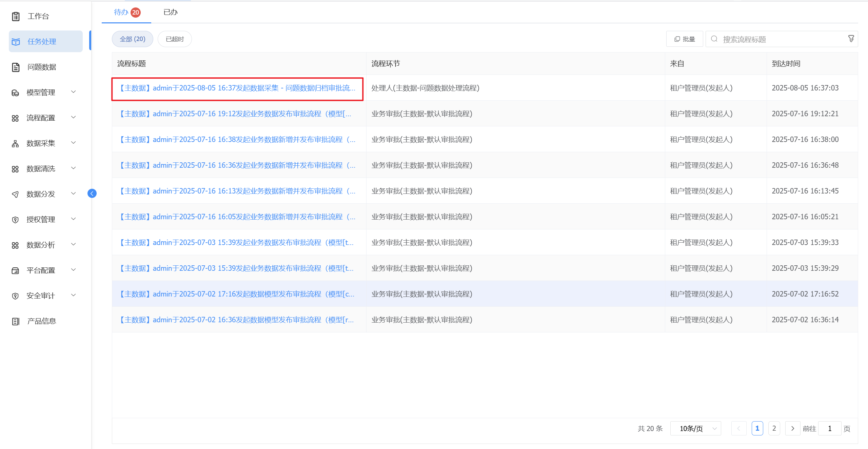
Task: Click the 批量 batch button
Action: 685,39
